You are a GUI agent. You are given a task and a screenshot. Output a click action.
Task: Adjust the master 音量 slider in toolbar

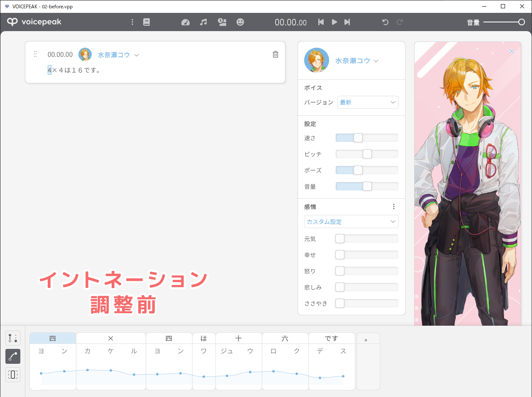504,22
